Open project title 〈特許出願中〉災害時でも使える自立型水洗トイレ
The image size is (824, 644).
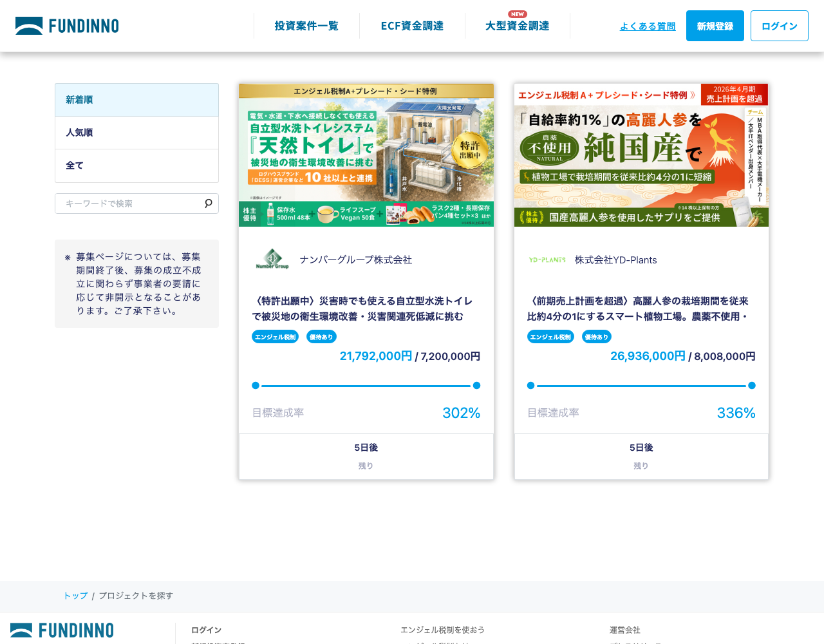[362, 308]
